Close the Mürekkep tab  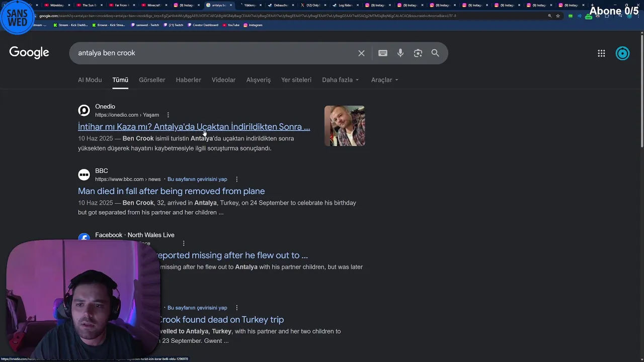coord(69,5)
